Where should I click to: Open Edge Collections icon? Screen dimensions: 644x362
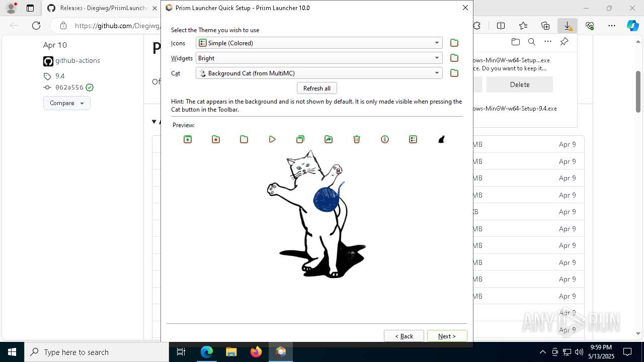pos(545,26)
